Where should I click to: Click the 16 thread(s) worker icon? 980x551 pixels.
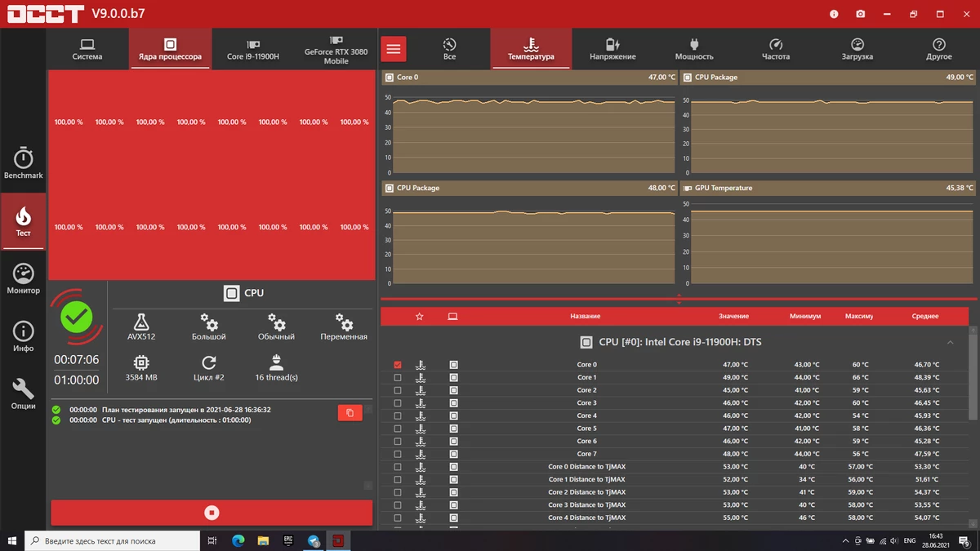[x=276, y=362]
